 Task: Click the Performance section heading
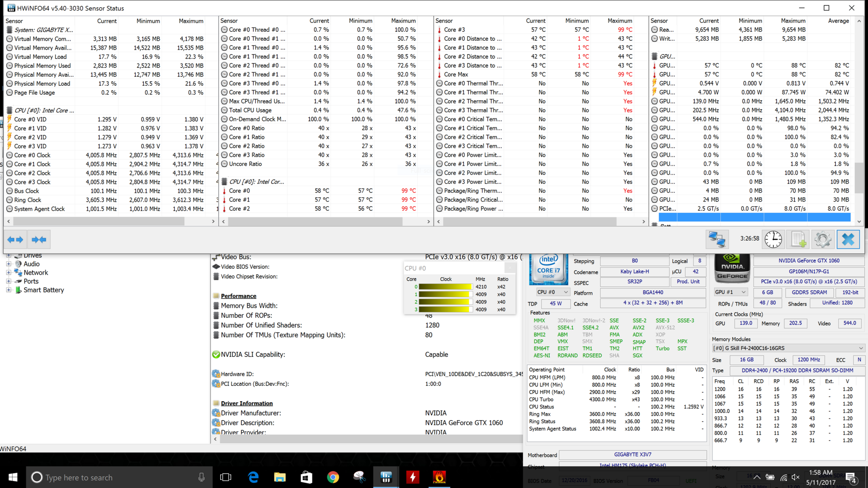(238, 296)
